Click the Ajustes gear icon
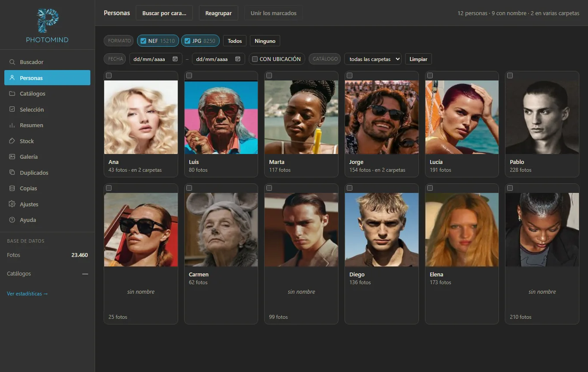 [x=12, y=204]
